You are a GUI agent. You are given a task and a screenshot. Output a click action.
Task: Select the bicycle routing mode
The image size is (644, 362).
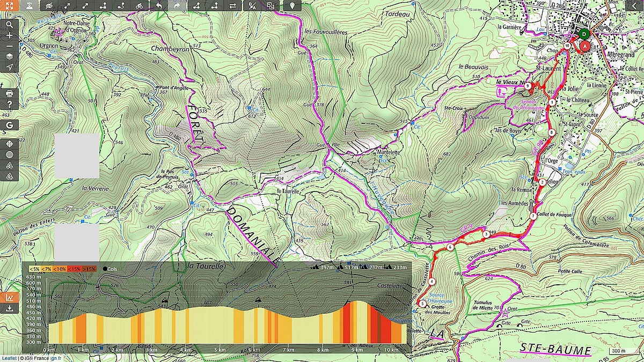[139, 6]
